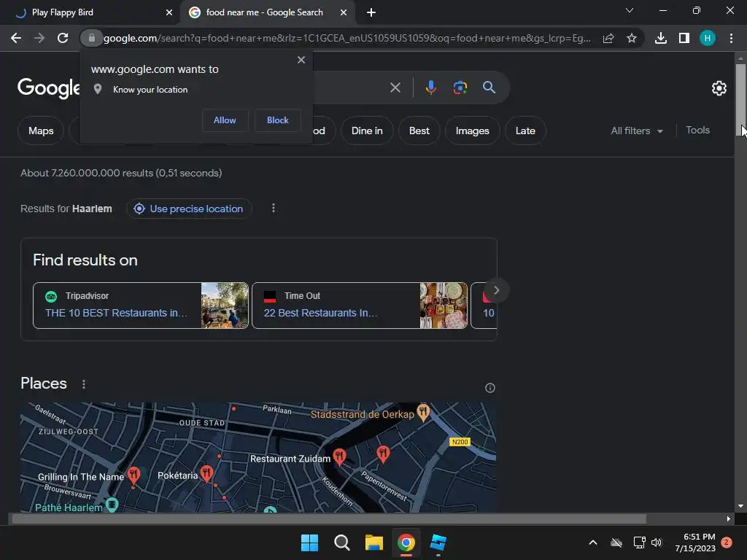Show next Find results card
The width and height of the screenshot is (747, 560).
coord(496,290)
